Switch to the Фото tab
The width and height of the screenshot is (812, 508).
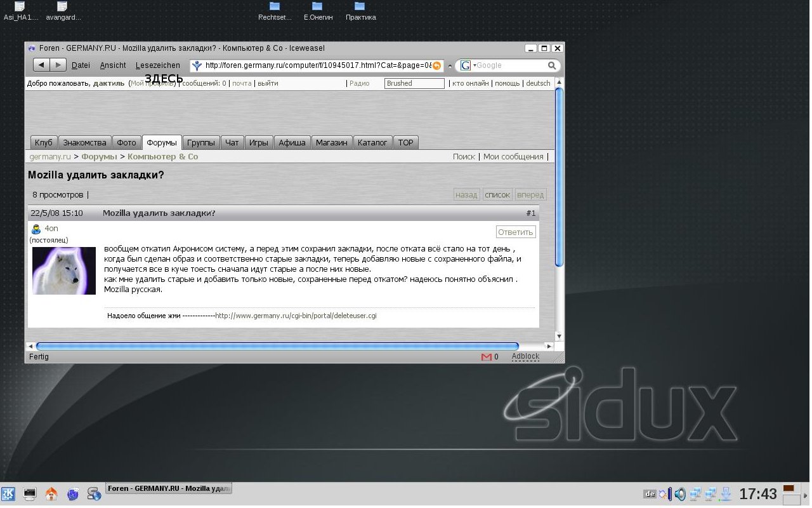[127, 142]
